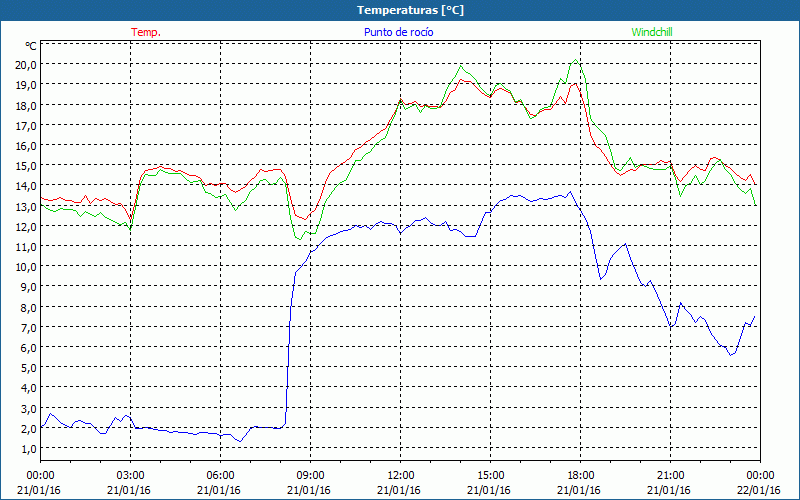Click the 06:00 time axis label
800x500 pixels.
coord(220,476)
